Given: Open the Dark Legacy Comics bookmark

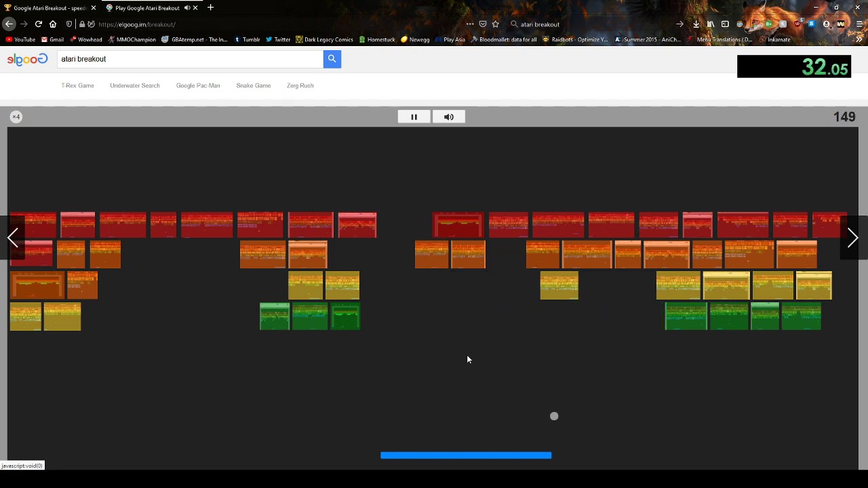Looking at the screenshot, I should pyautogui.click(x=324, y=39).
